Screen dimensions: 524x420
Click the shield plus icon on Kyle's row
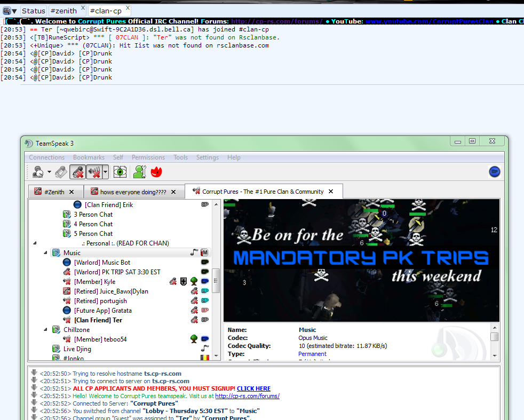(x=184, y=282)
